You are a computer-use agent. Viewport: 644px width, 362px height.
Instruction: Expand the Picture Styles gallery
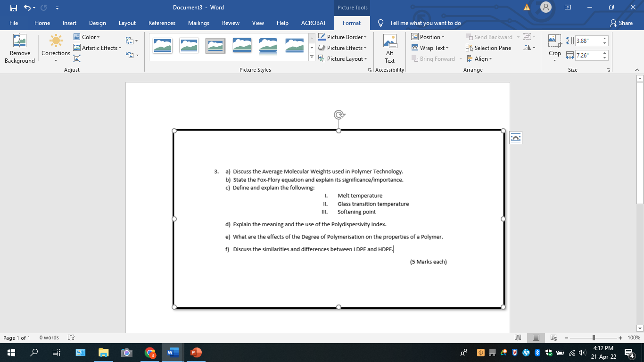pyautogui.click(x=311, y=57)
